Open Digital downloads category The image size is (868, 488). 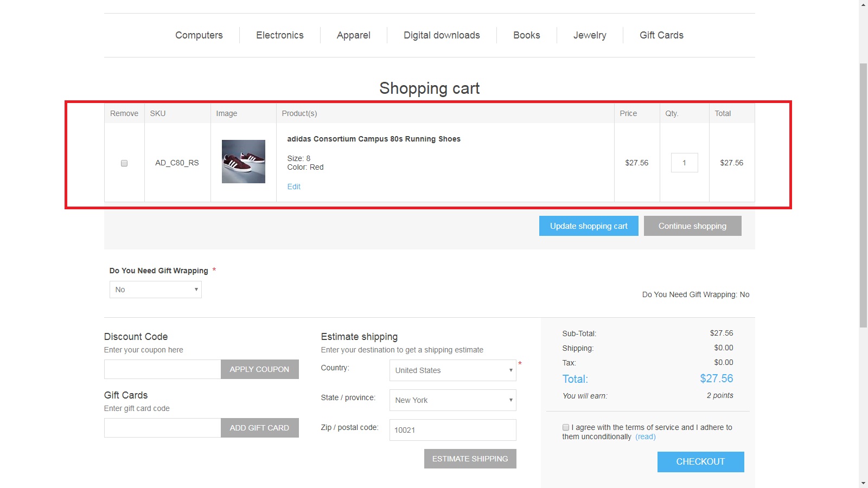tap(442, 35)
